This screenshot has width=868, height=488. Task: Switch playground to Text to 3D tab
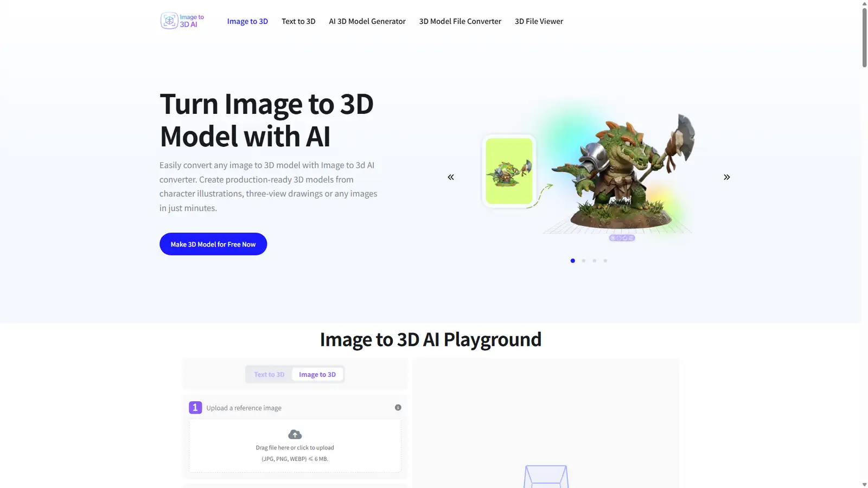point(269,375)
